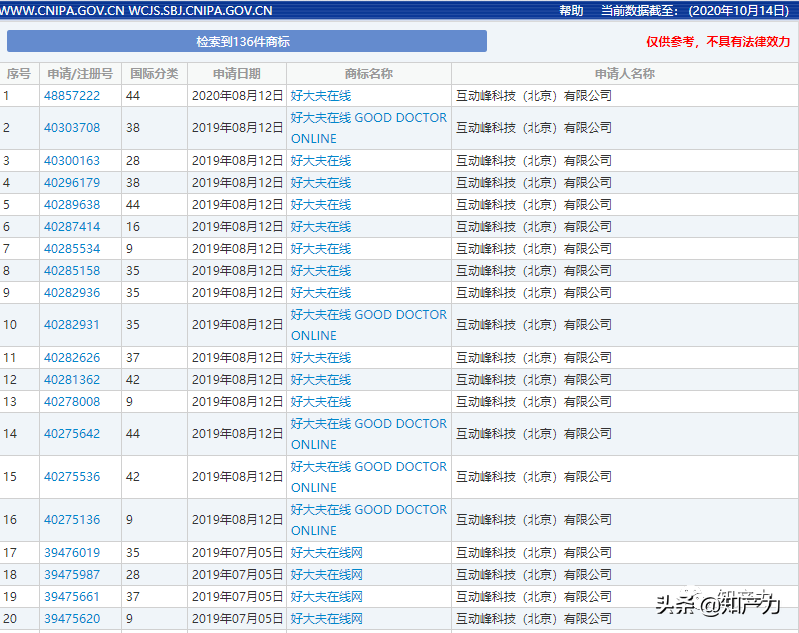Select the 2020年08月12日 date cell
The width and height of the screenshot is (799, 633).
(237, 96)
